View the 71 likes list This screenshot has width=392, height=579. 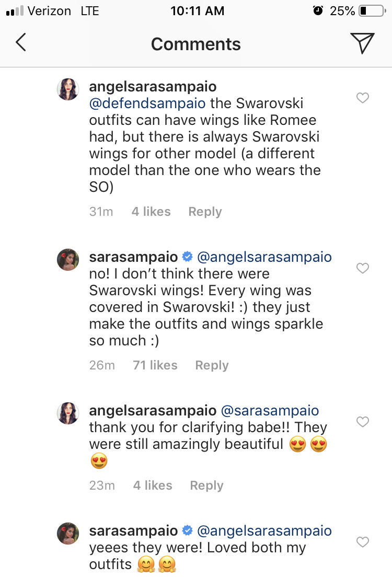155,365
